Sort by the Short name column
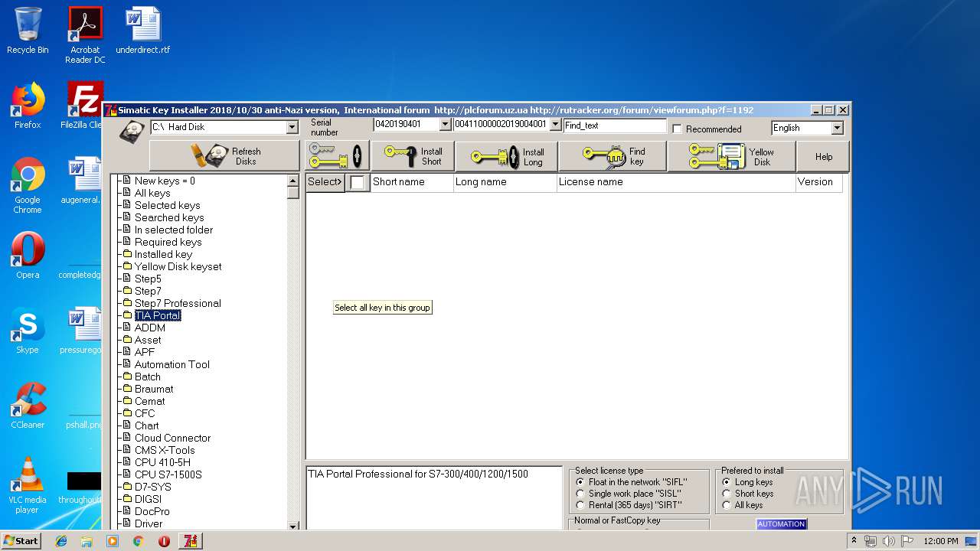Screen dimensions: 980x551 [412, 182]
